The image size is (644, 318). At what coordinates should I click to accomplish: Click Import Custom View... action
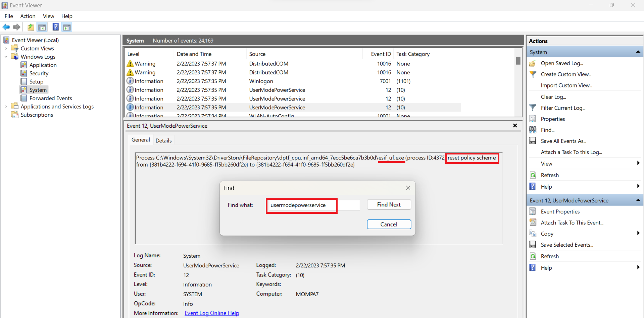566,85
